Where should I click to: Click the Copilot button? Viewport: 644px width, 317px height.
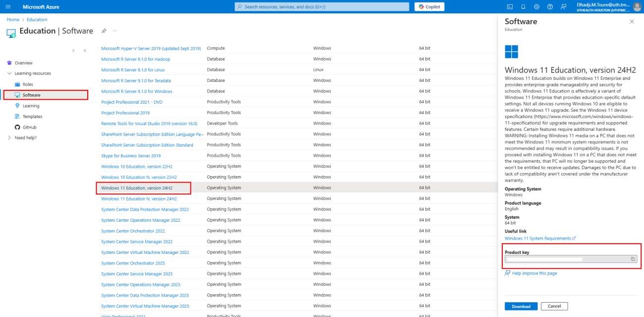[429, 6]
